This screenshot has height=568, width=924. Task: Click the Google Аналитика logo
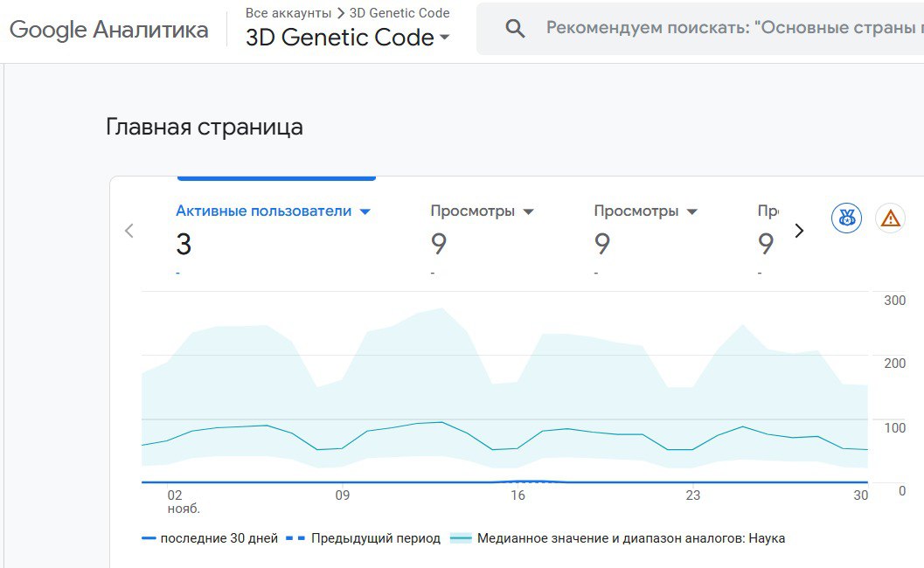tap(109, 30)
